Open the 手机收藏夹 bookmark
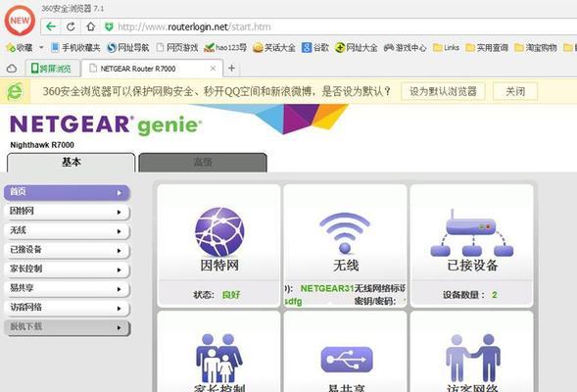 [x=75, y=47]
